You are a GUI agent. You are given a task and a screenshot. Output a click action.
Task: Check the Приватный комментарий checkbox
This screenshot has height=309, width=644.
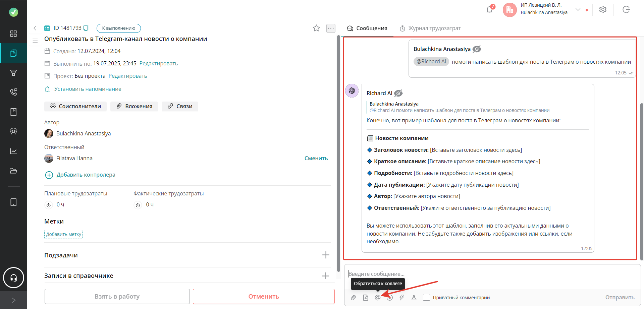(426, 297)
